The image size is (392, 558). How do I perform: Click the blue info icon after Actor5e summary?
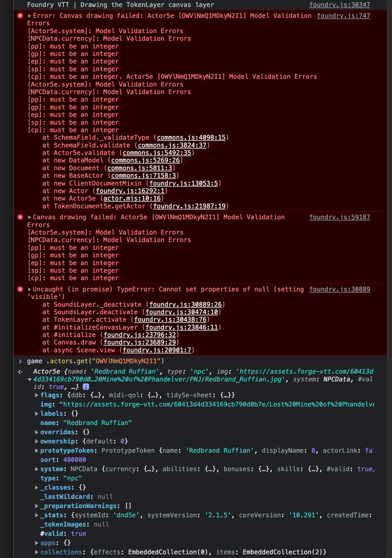coord(86,387)
